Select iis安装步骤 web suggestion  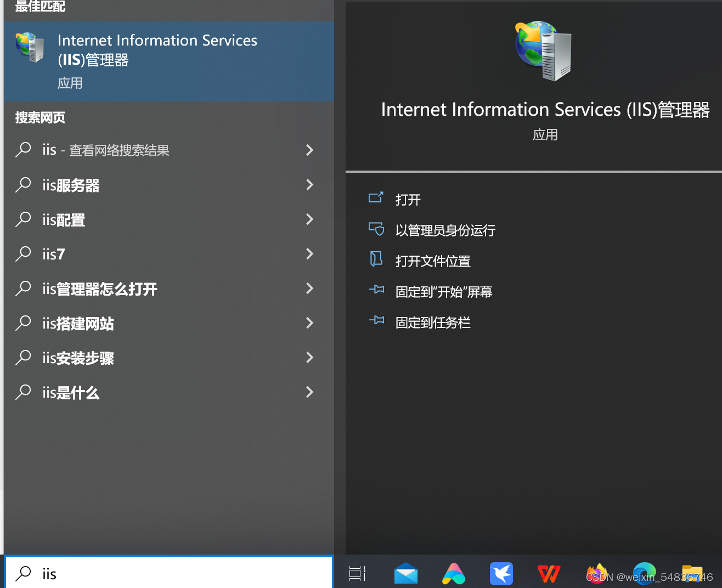tap(78, 358)
